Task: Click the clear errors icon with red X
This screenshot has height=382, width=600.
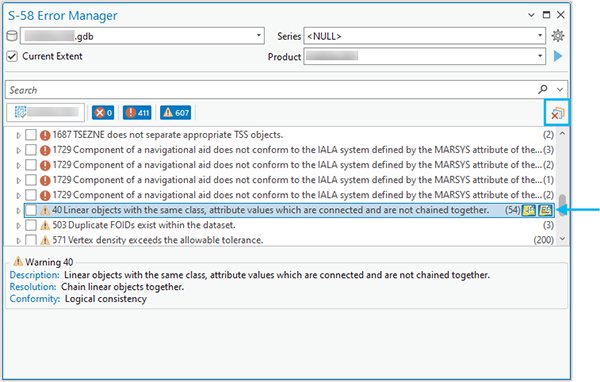Action: [x=557, y=113]
